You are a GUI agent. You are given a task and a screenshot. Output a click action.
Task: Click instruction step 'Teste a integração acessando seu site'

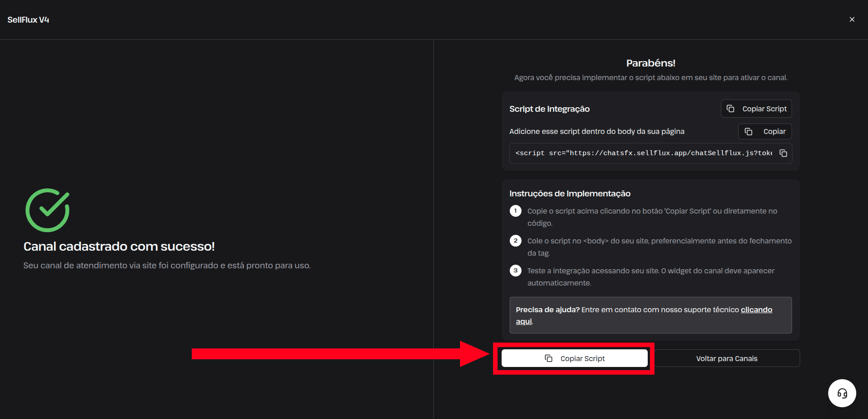pyautogui.click(x=651, y=277)
